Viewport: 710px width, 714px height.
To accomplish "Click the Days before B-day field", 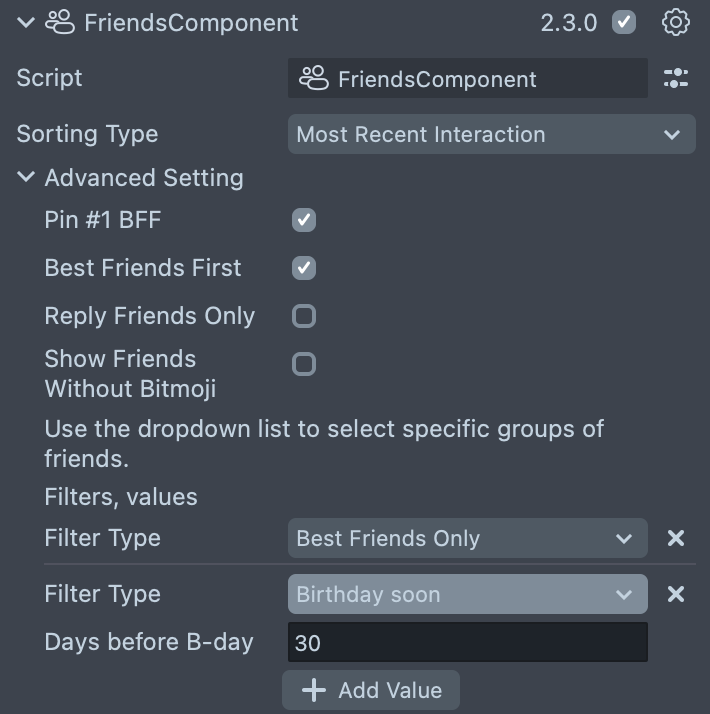I will (467, 642).
